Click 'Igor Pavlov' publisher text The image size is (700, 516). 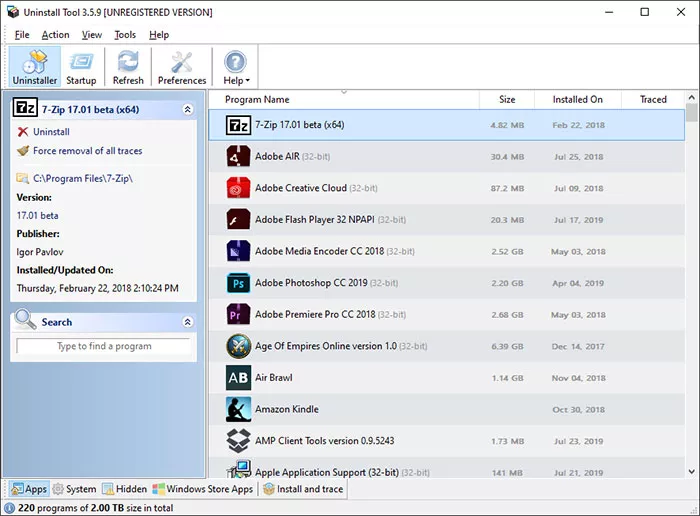pos(40,252)
